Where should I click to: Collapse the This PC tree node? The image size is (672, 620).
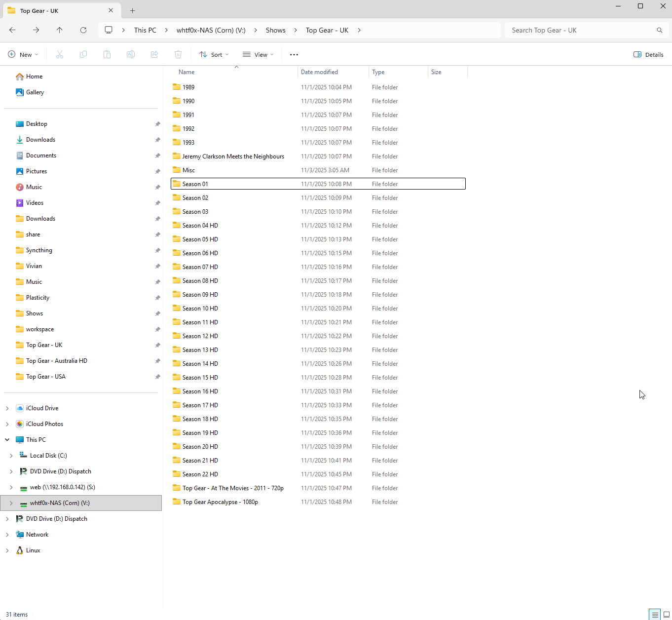[x=7, y=440]
